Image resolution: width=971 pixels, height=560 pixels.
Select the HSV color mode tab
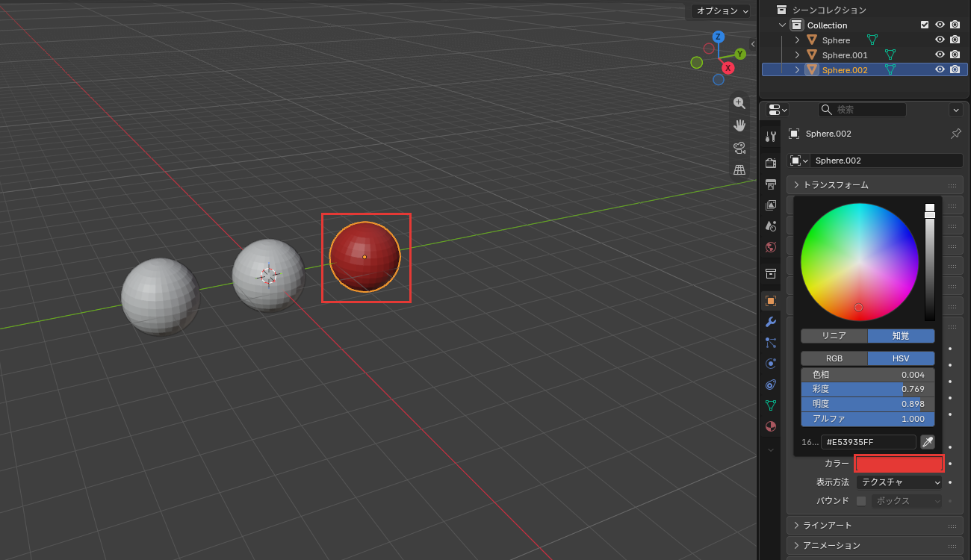901,358
